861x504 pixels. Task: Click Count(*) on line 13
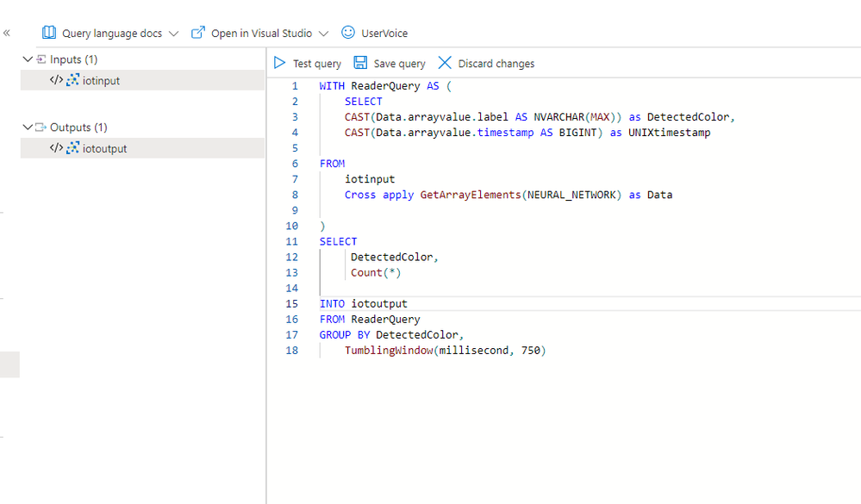376,273
